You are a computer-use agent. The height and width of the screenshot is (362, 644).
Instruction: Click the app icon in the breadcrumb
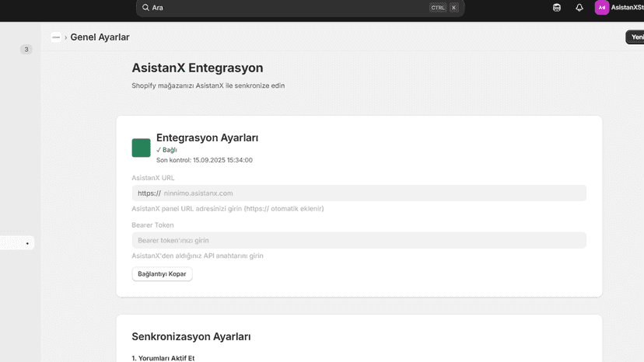coord(56,37)
